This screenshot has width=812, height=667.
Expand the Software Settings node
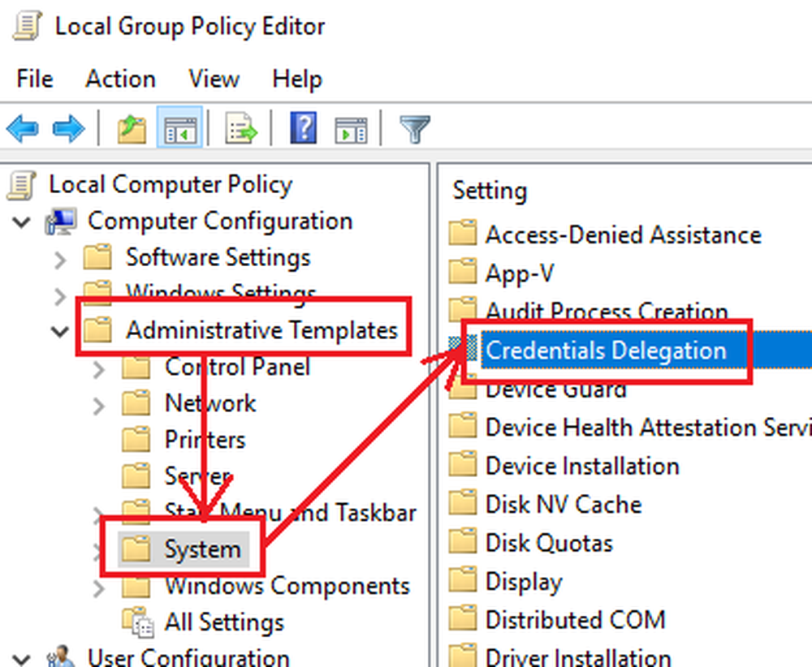[60, 259]
